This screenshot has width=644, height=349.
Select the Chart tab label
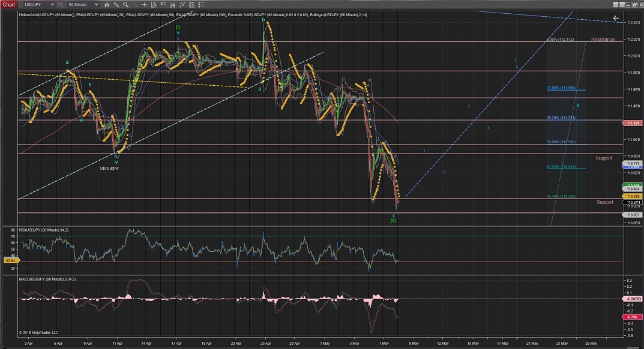pyautogui.click(x=9, y=4)
